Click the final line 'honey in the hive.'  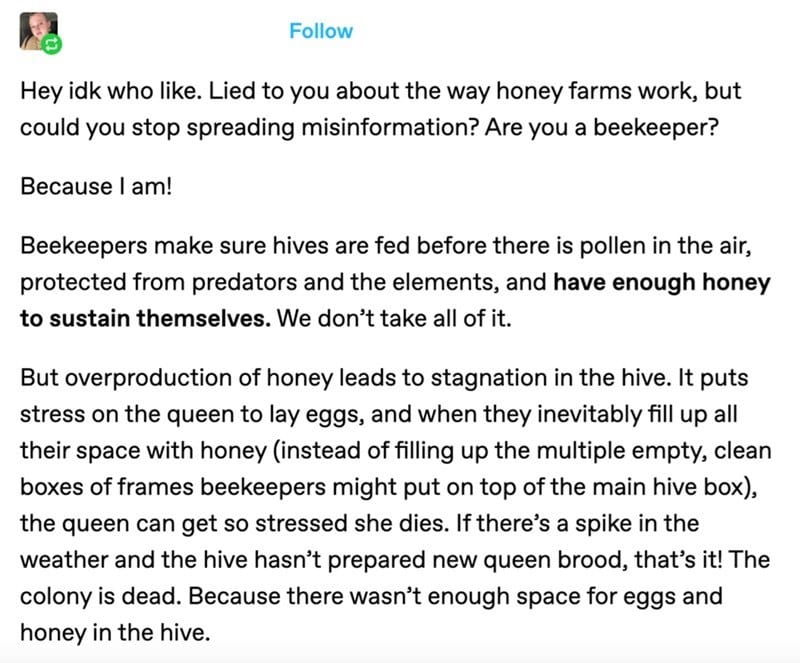(x=115, y=633)
